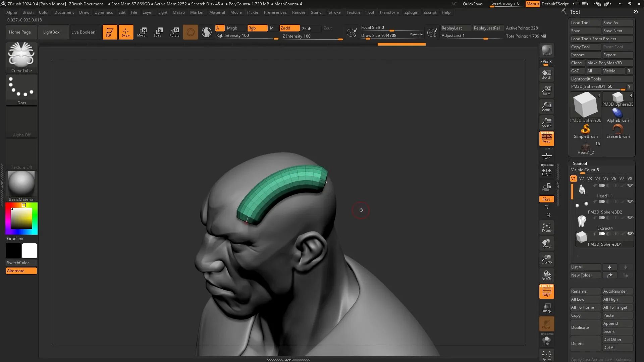Pick a color from the Gradient swatch

click(x=21, y=218)
